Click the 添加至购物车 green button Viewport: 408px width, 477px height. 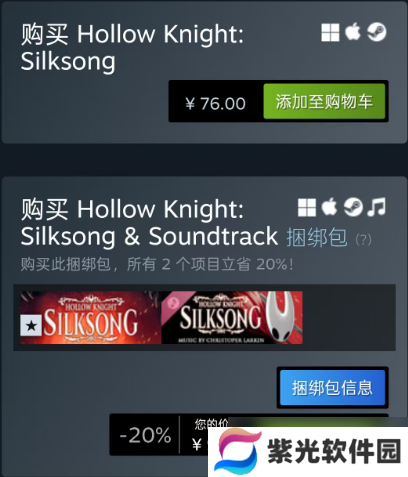[324, 101]
